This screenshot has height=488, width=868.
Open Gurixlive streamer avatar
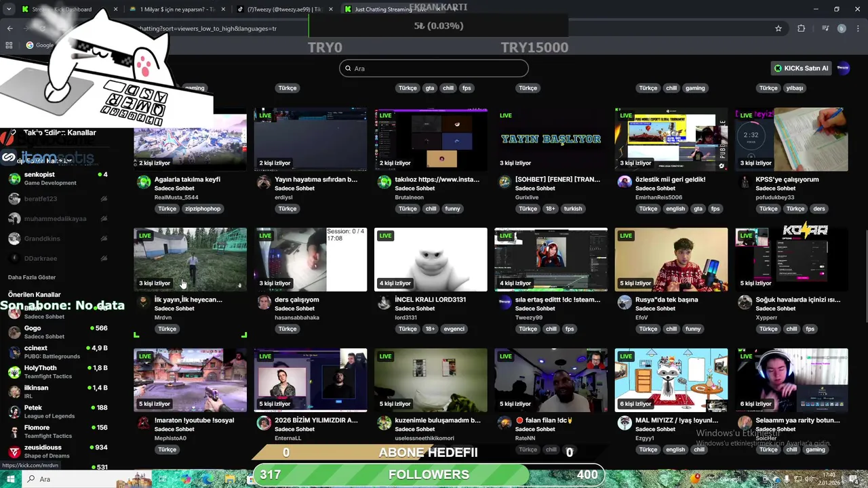[x=505, y=182]
